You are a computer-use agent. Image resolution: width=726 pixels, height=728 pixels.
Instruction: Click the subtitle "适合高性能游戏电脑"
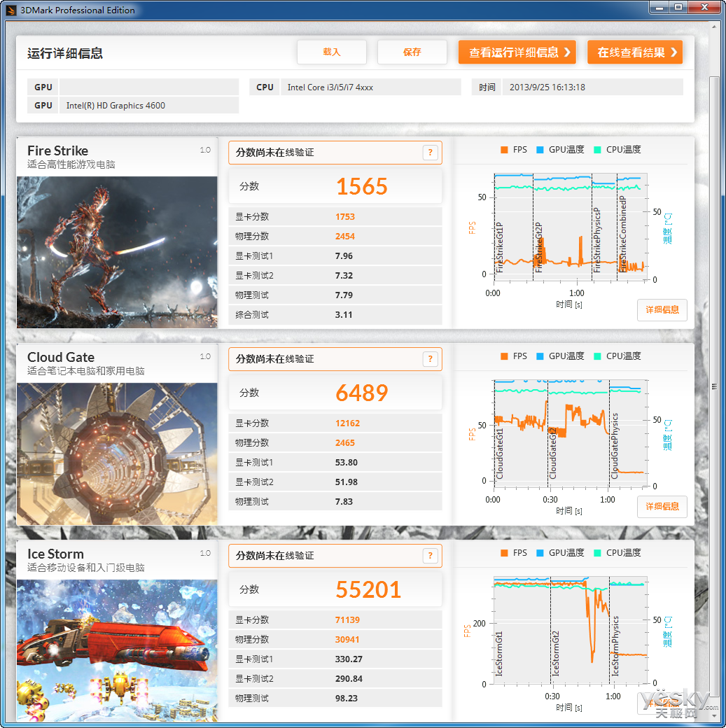(x=71, y=164)
